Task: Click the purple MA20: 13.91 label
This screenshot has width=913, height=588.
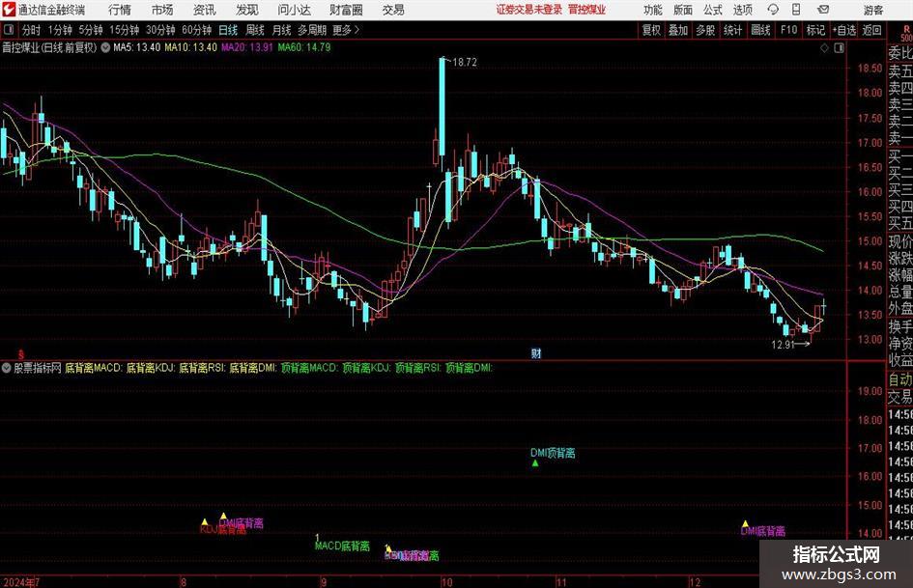Action: point(247,47)
